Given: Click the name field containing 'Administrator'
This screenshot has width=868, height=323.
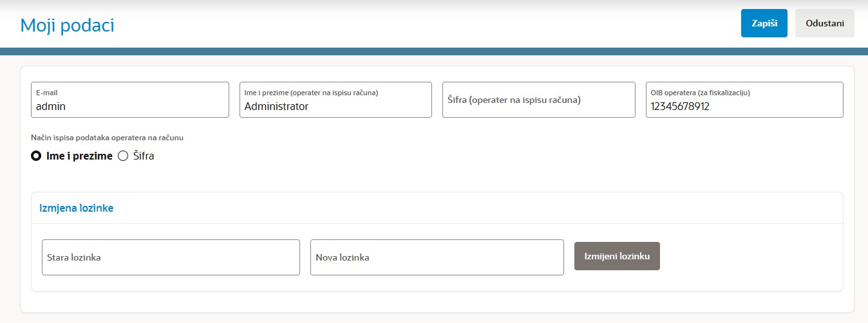Looking at the screenshot, I should [x=335, y=106].
